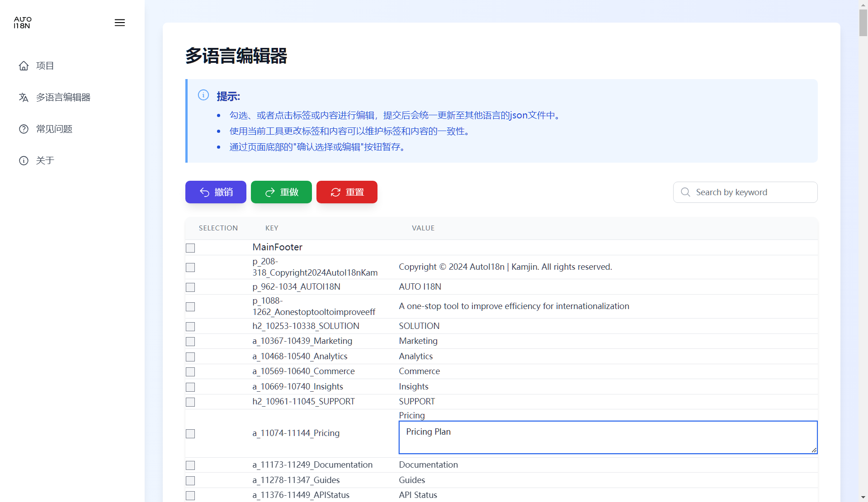
Task: Click the value AUTO I18N
Action: click(420, 287)
